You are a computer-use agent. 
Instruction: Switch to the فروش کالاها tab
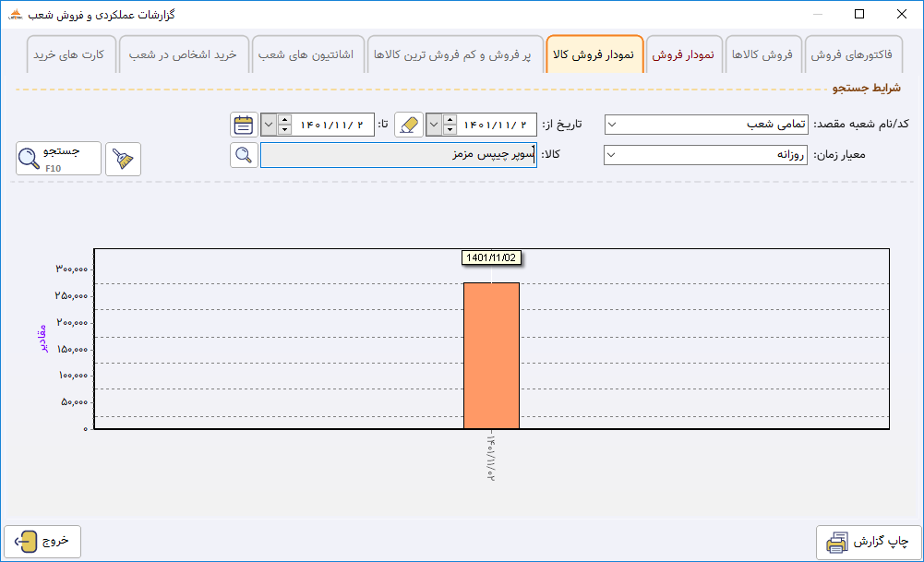coord(762,54)
